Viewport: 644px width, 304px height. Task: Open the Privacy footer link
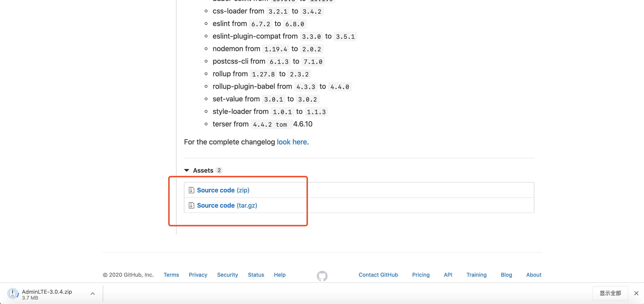(x=198, y=275)
